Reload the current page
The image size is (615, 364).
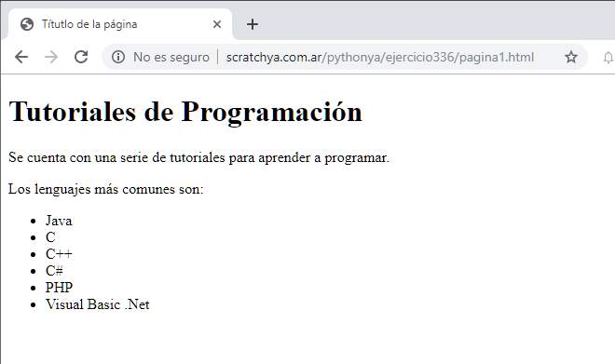(81, 57)
